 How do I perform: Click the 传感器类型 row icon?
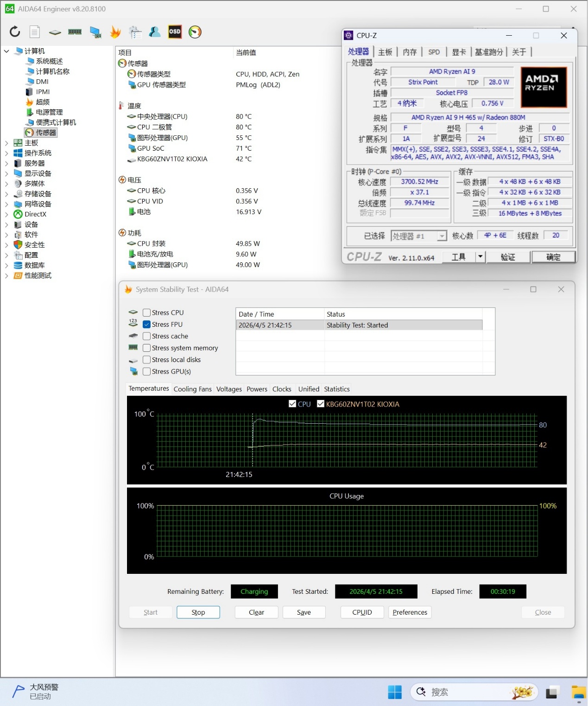132,74
